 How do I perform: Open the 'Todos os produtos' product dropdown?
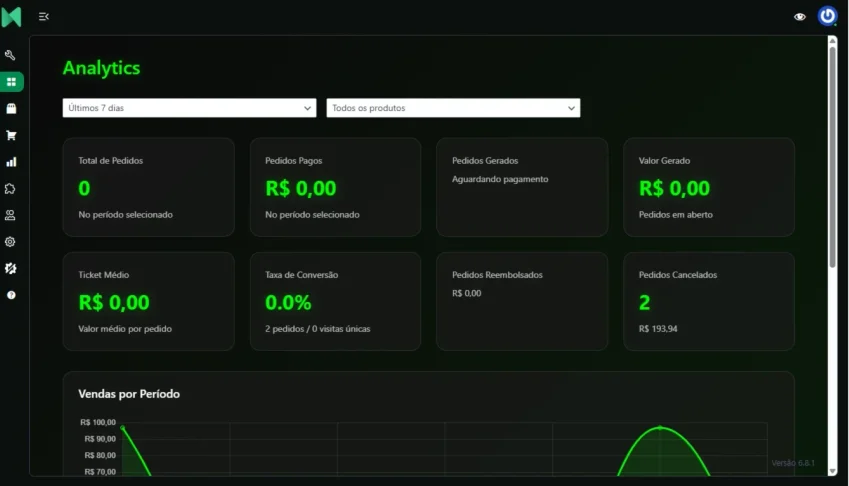click(x=453, y=108)
